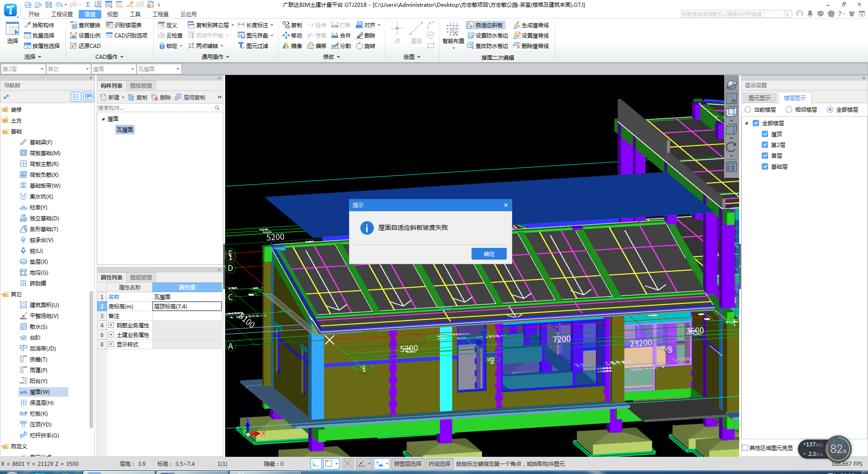Screen dimensions: 868x474
Task: Open the 开始 ribbon tab
Action: [34, 14]
